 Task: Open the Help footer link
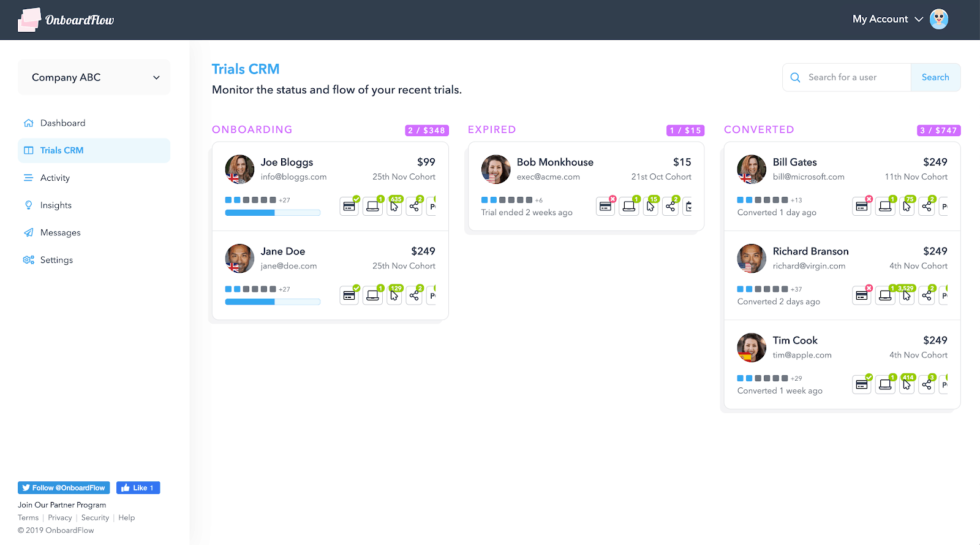[127, 518]
